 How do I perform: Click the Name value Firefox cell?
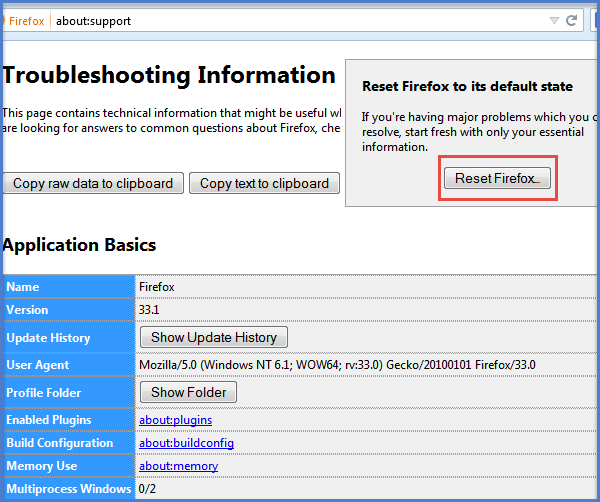157,287
